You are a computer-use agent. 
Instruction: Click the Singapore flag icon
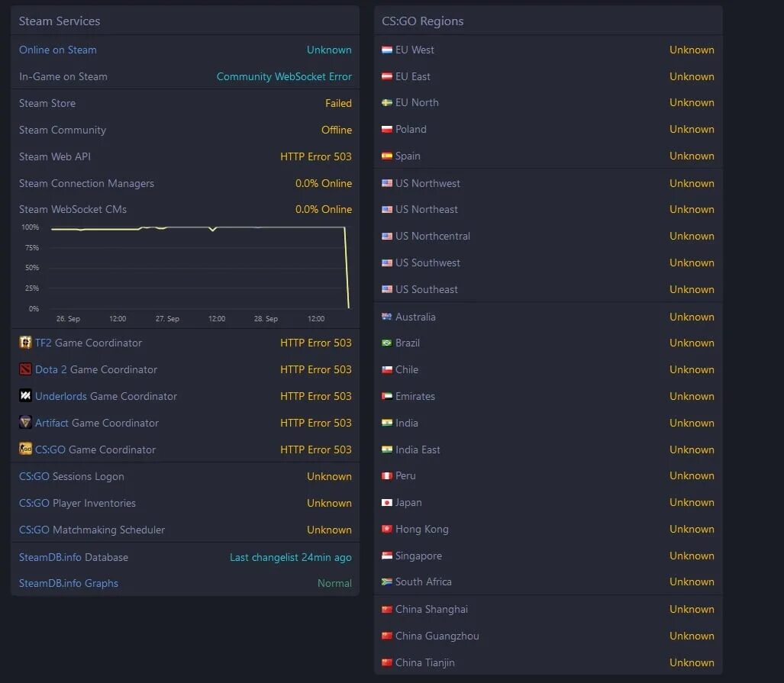pos(386,556)
